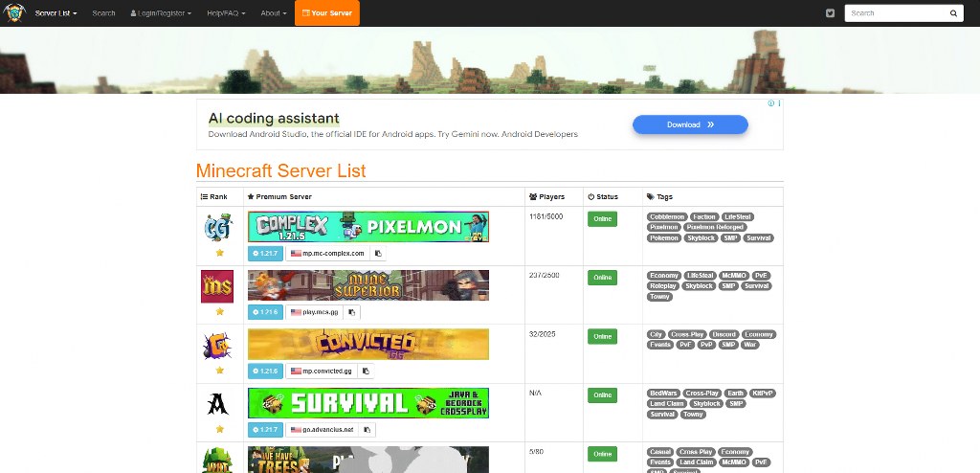Open the orange Your Server tab
The image size is (980, 473).
click(326, 13)
